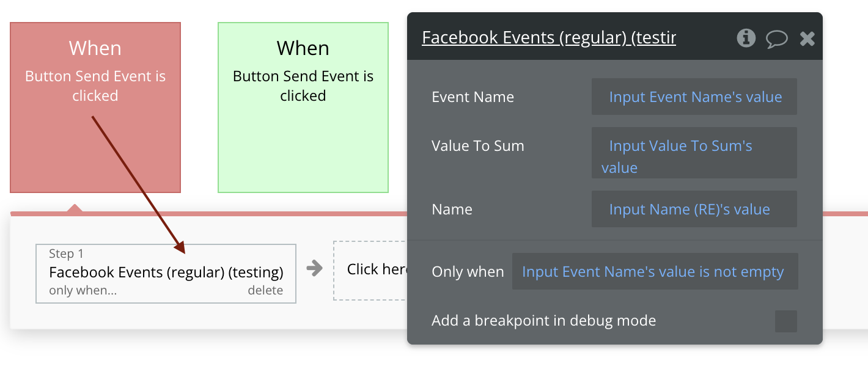
Task: Close the Facebook Events property panel
Action: [x=807, y=39]
